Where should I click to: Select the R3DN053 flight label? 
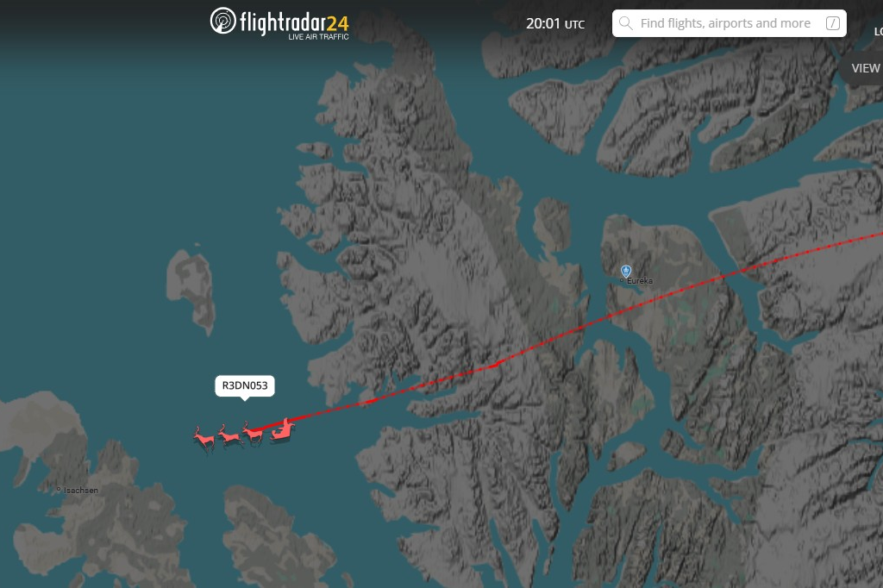(245, 385)
